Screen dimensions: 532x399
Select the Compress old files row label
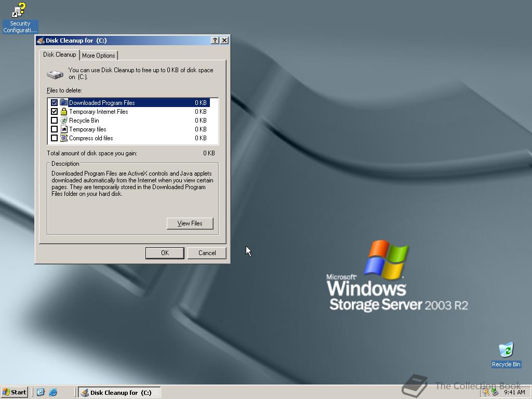[x=91, y=138]
